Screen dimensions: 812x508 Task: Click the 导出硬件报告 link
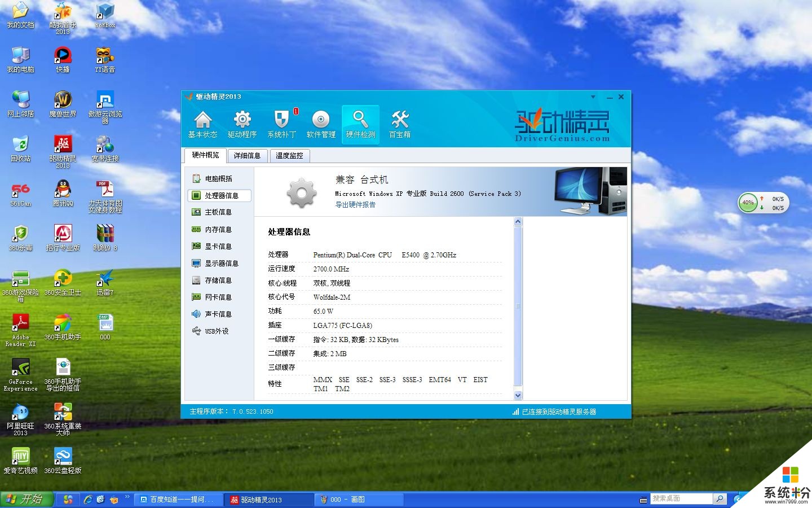355,205
